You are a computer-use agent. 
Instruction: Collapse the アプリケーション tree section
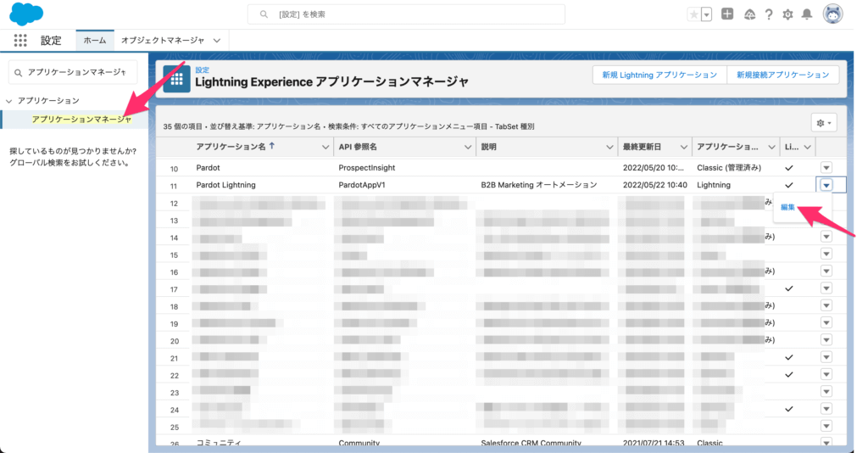tap(8, 101)
